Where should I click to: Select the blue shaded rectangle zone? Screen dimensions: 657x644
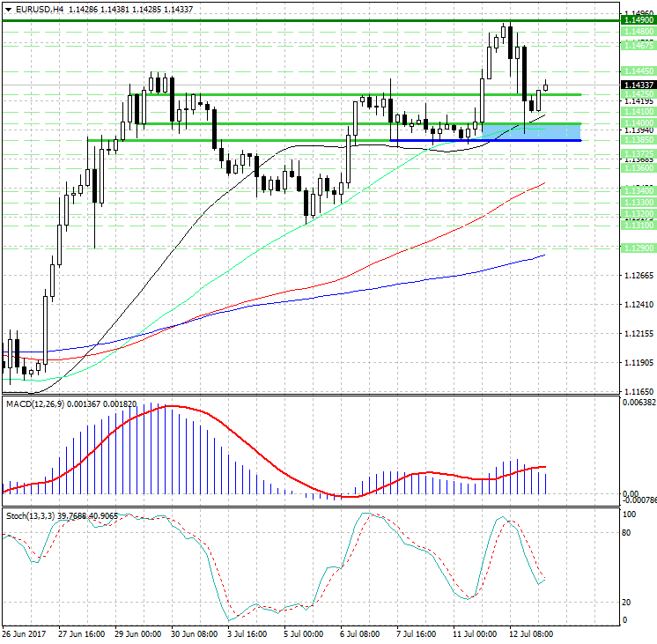point(531,131)
